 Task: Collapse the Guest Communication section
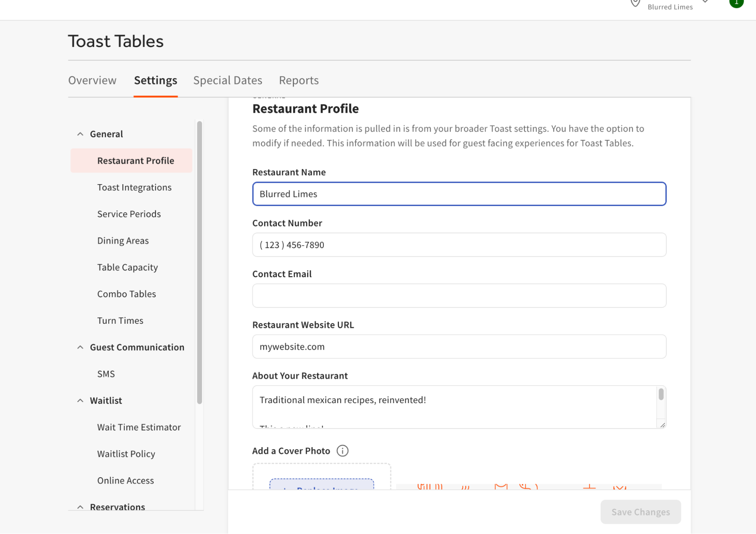80,347
